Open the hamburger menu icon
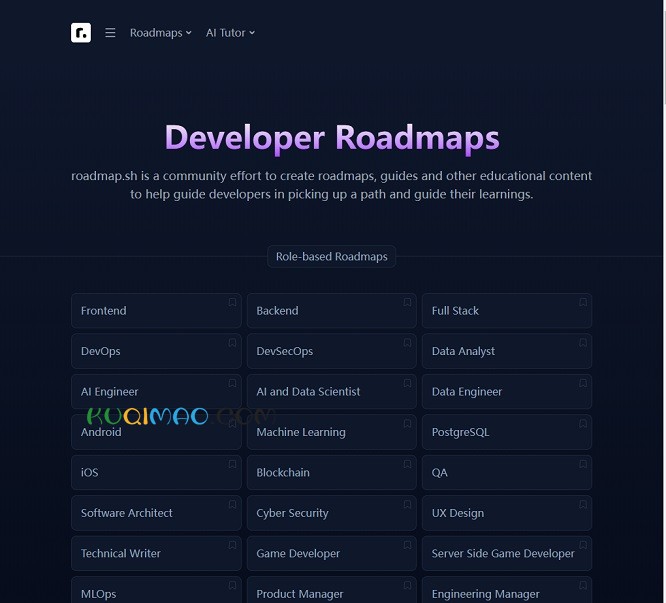Screen dimensions: 666x603 tap(110, 33)
